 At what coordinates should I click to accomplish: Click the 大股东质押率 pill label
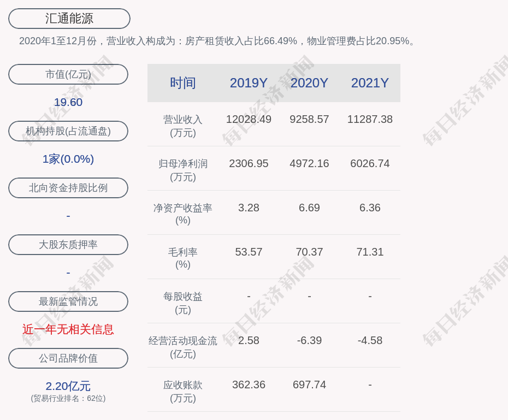coord(68,245)
